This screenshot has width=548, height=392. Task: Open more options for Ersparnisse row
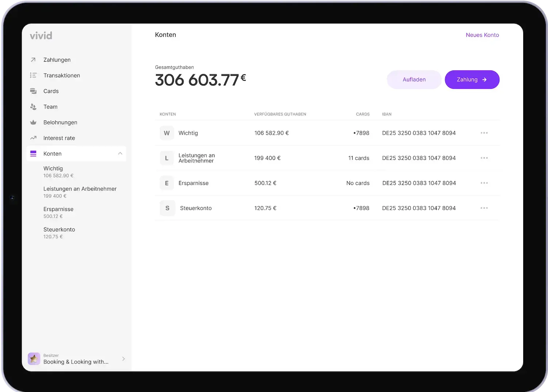(x=484, y=183)
